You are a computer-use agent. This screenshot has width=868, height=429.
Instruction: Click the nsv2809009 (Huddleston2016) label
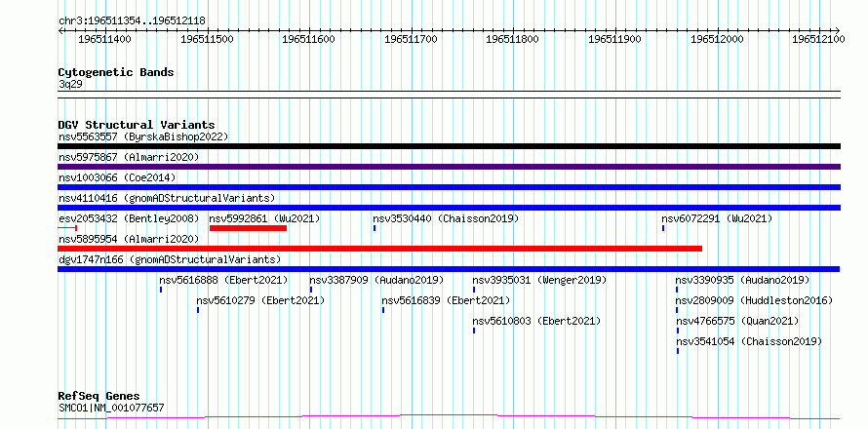tap(754, 300)
